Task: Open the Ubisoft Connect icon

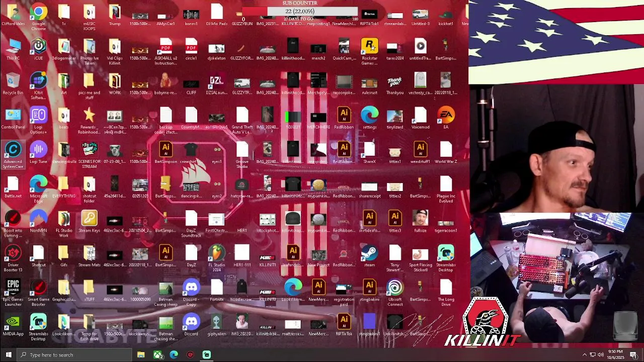Action: coord(395,293)
